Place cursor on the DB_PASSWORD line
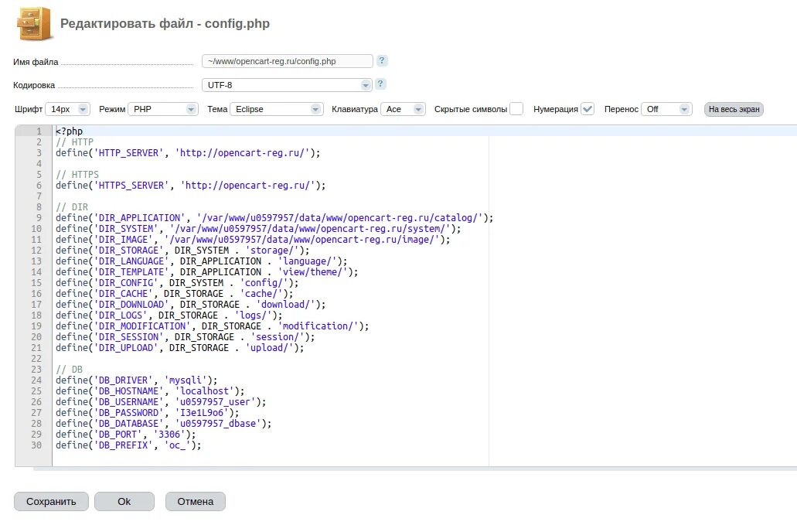The image size is (797, 532). (x=155, y=412)
